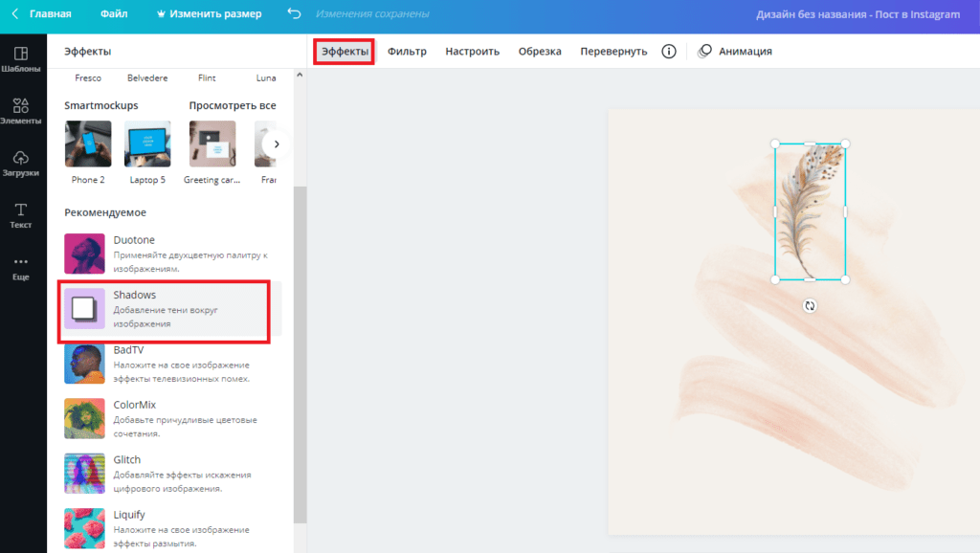Open the Настроить adjust option
This screenshot has height=553, width=980.
click(x=472, y=51)
